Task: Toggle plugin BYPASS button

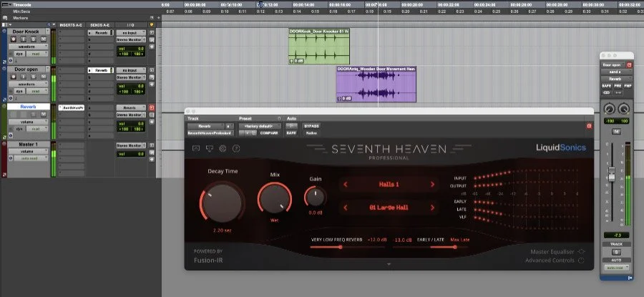Action: [311, 126]
